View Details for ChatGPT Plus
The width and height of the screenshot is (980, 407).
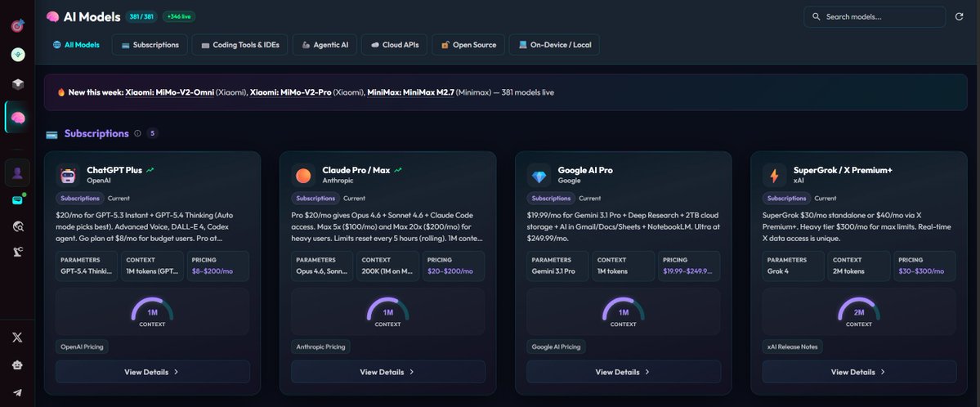(x=153, y=372)
